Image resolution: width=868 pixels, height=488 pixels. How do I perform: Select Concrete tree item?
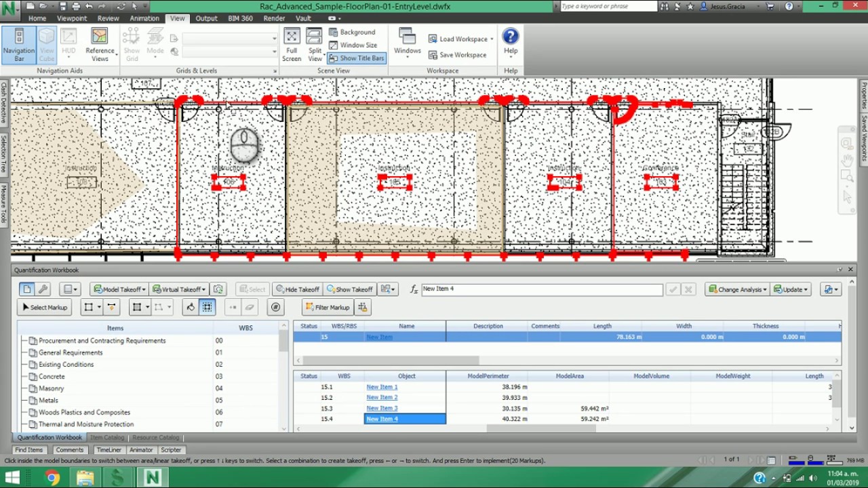point(52,377)
